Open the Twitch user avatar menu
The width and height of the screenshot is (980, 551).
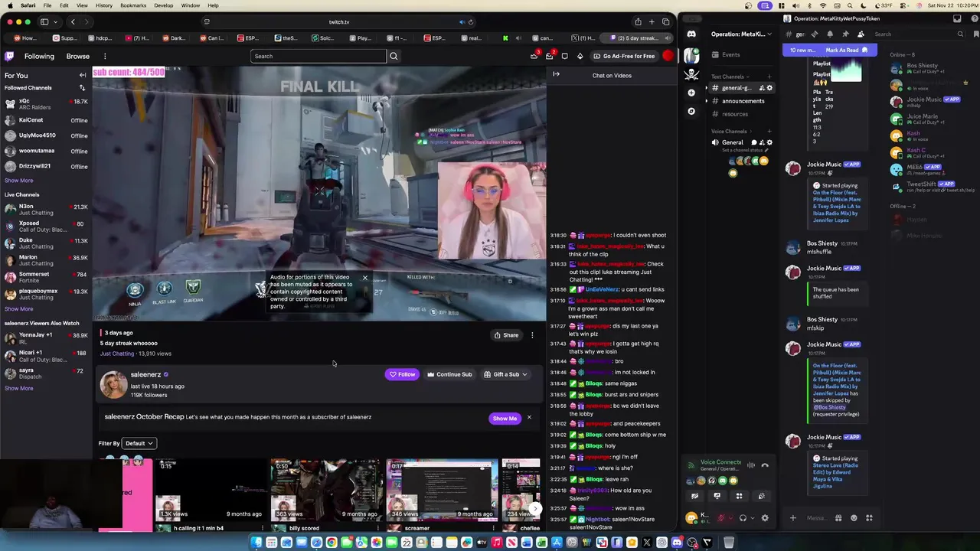668,56
